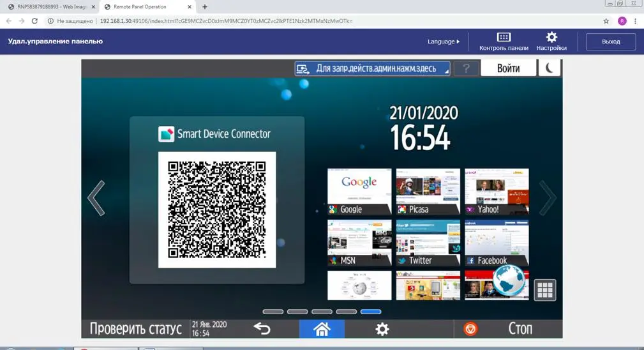Close the Remote Panel Operation tab
The width and height of the screenshot is (644, 350).
pos(190,6)
